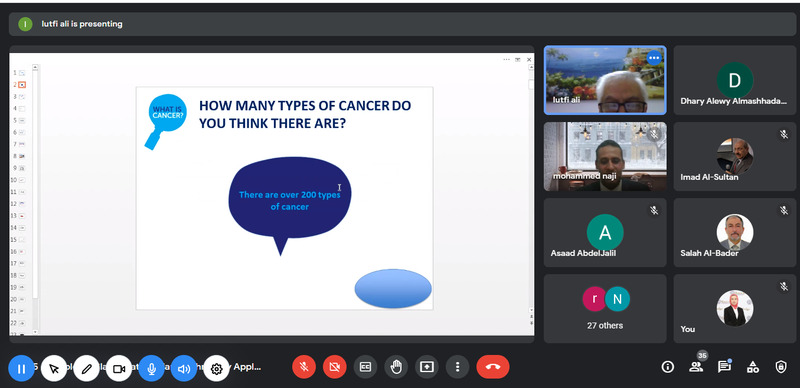The height and width of the screenshot is (388, 800).
Task: Open present now screen share icon
Action: pos(427,367)
